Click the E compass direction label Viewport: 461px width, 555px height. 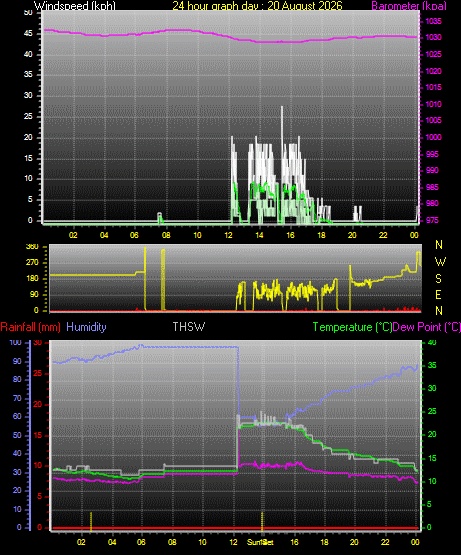point(438,295)
